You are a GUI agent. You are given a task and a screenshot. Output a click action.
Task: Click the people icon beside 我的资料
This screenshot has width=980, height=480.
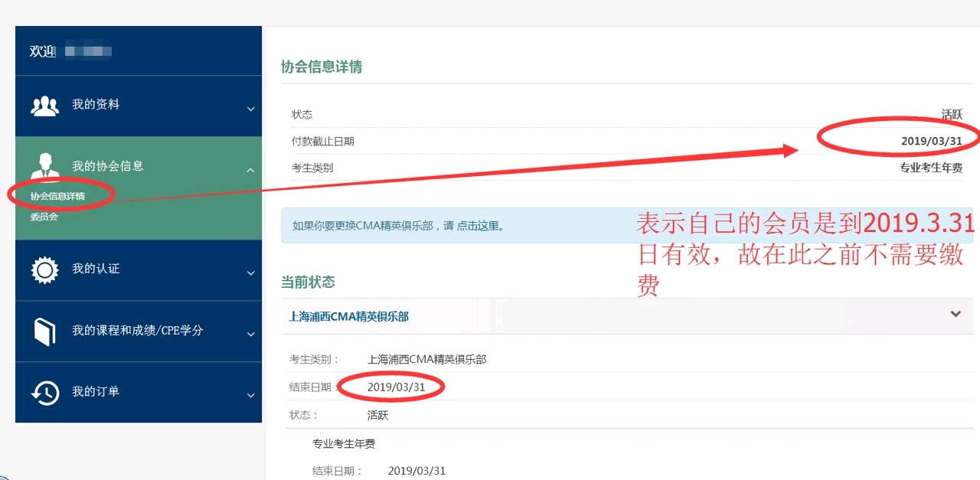click(44, 106)
